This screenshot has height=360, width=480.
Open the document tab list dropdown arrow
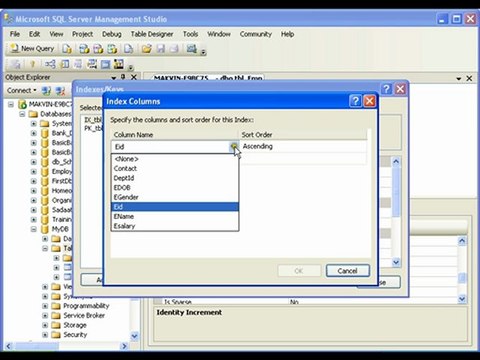tap(459, 79)
